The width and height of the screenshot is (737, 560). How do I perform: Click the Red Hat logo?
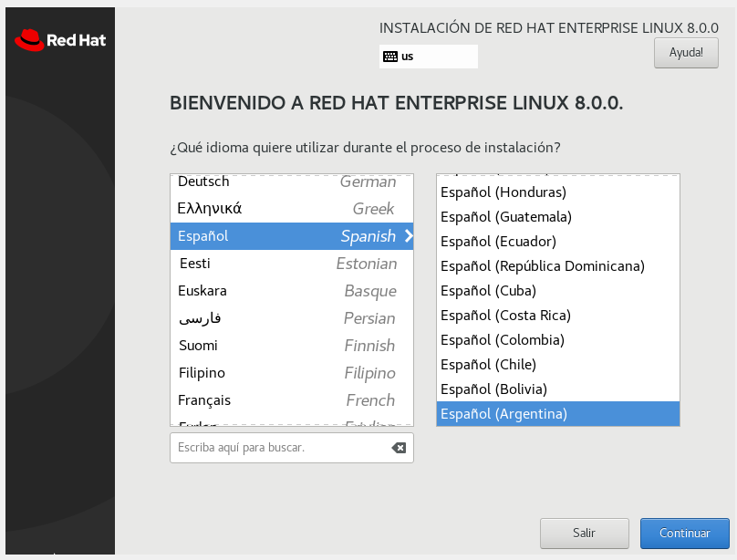(x=60, y=40)
